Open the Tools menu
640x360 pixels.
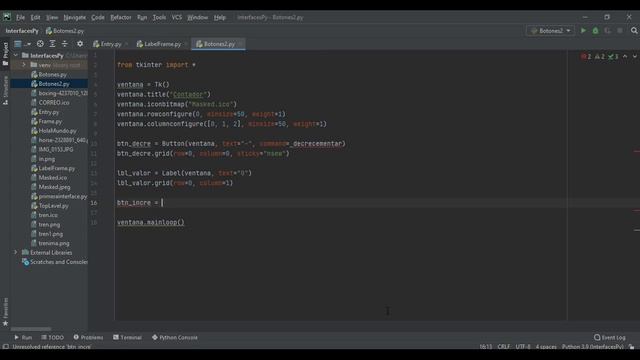pyautogui.click(x=159, y=18)
